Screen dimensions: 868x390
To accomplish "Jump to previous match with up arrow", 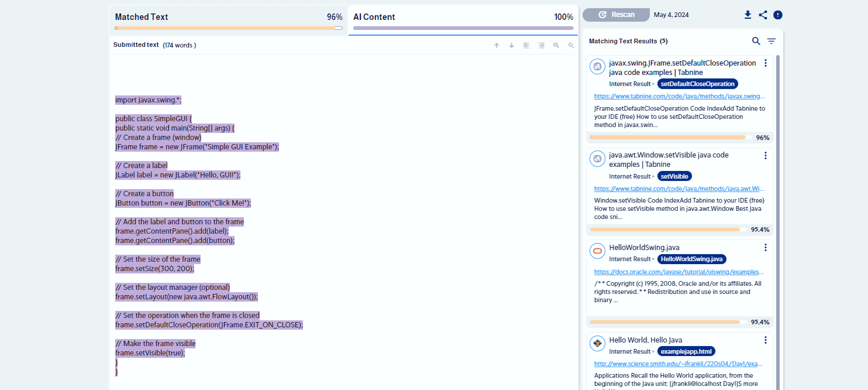I will [497, 45].
